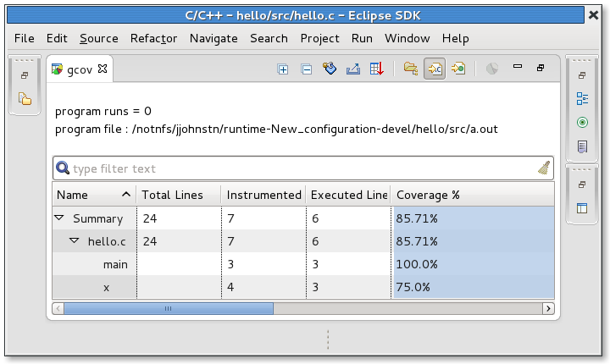Open the sorting table icon with red arrow

coord(376,69)
